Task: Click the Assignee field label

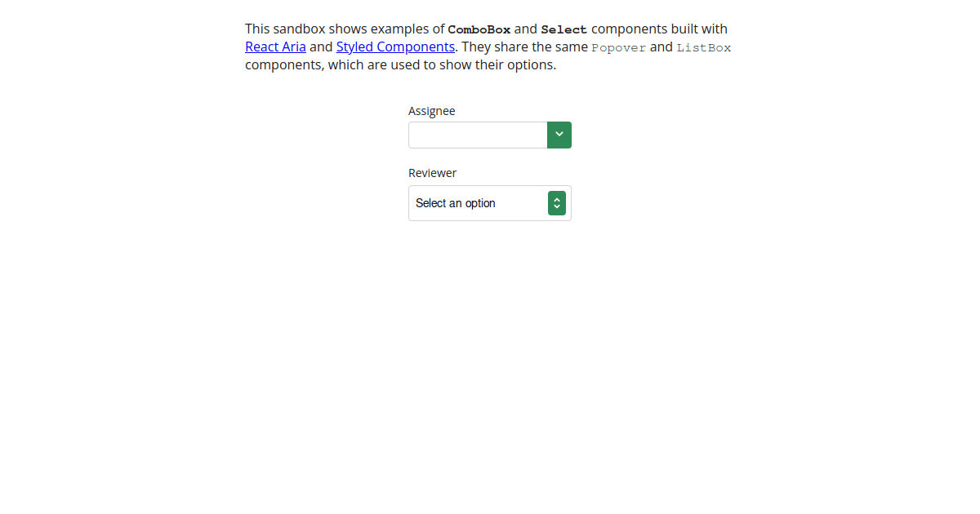Action: point(432,111)
